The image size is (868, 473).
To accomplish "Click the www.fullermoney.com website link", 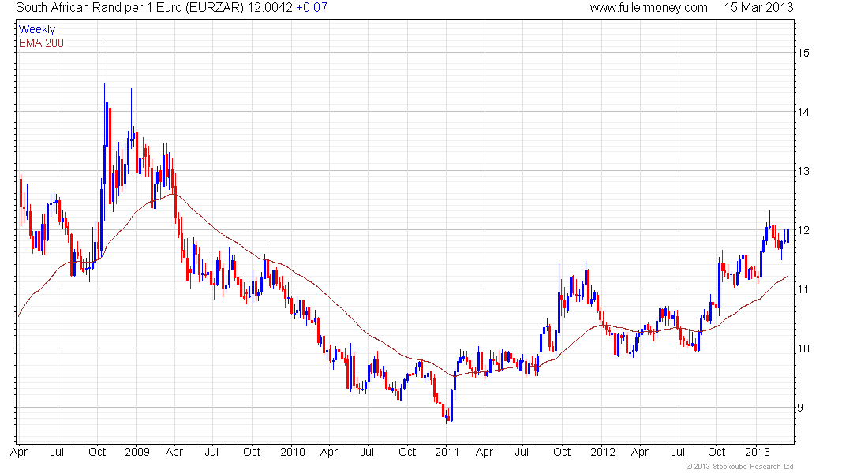I will point(649,8).
